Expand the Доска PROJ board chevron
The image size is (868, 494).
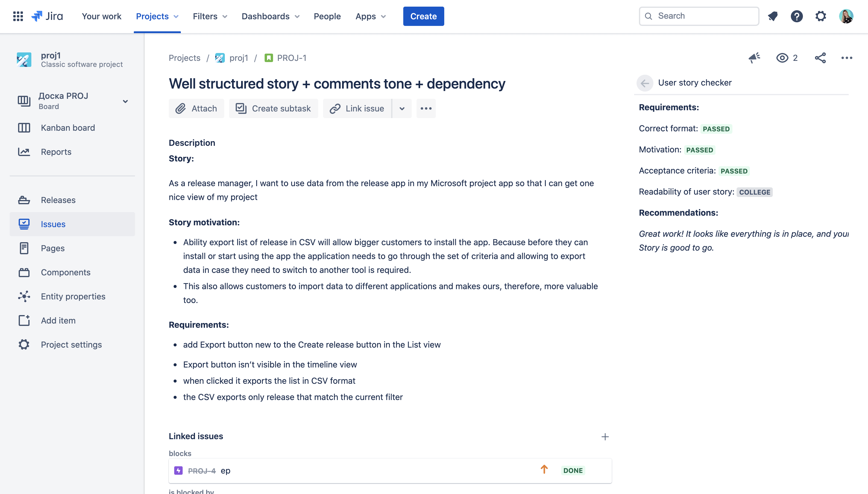(x=125, y=102)
